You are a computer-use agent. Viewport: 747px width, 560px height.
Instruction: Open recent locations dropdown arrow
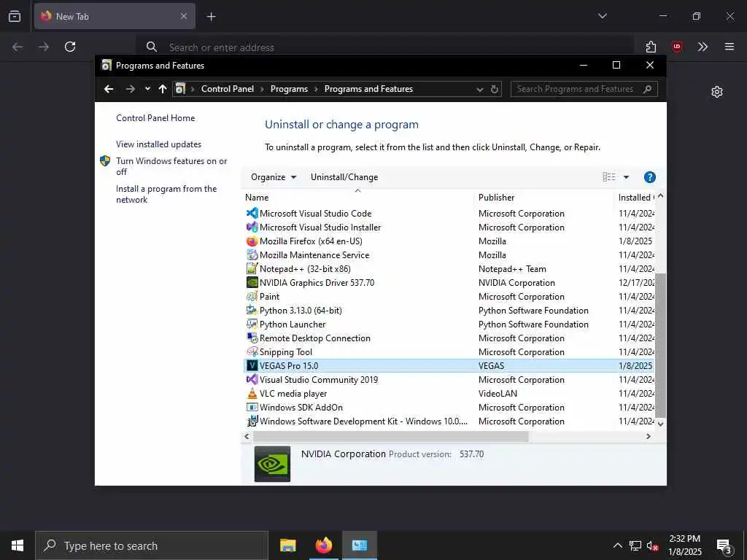pos(147,89)
